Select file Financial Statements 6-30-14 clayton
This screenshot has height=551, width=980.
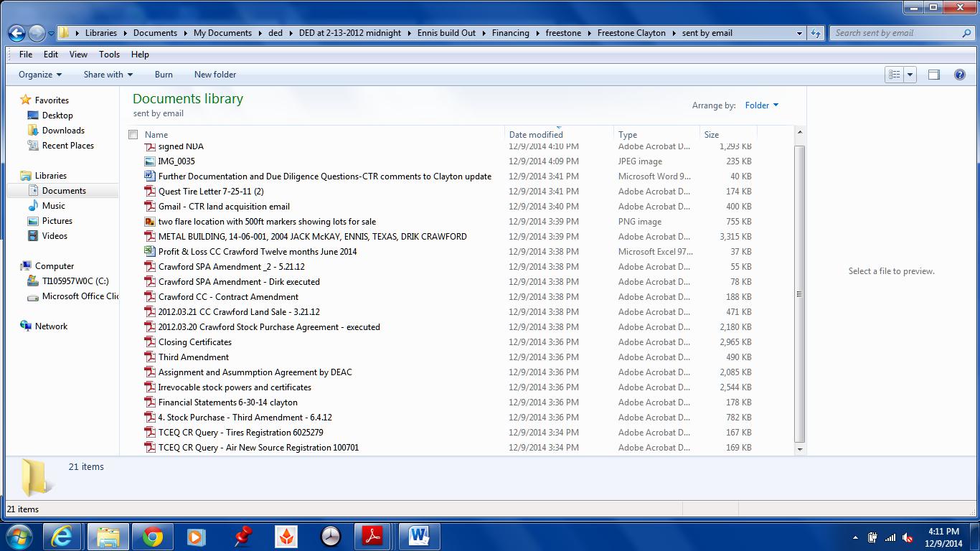pyautogui.click(x=228, y=402)
